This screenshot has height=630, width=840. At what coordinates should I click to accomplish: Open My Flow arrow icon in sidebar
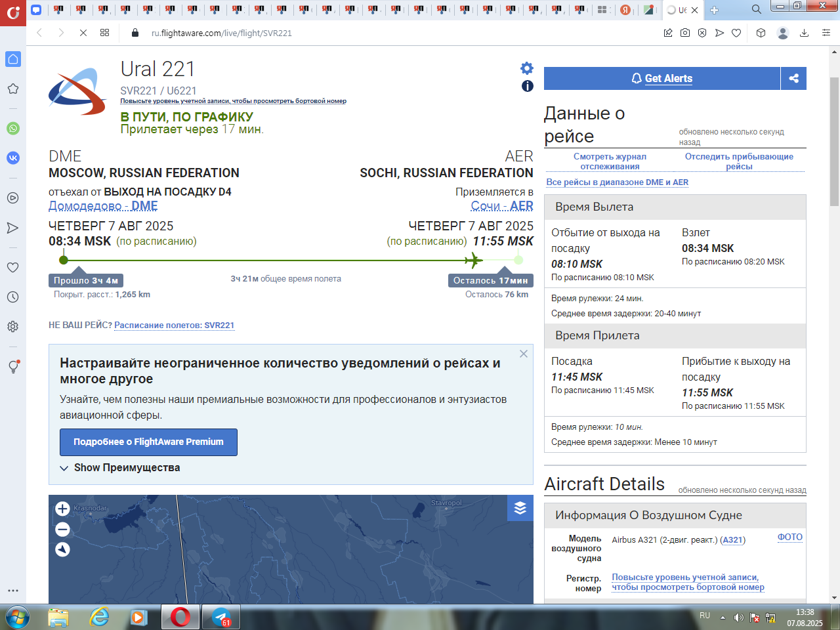pos(13,228)
